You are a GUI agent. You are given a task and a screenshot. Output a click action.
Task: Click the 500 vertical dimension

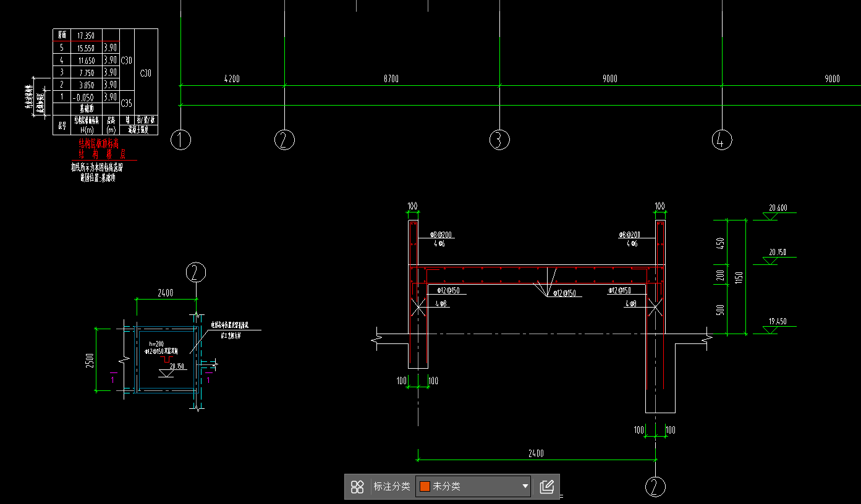click(x=720, y=309)
